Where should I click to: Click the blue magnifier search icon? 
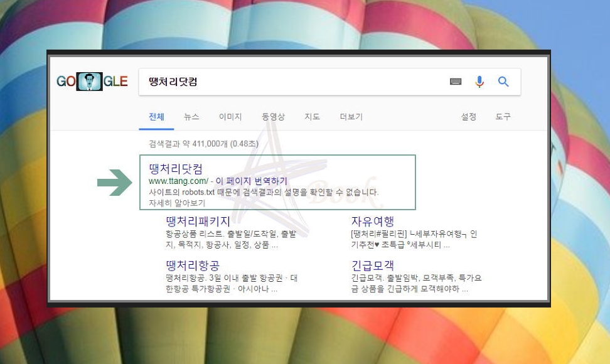click(x=503, y=82)
